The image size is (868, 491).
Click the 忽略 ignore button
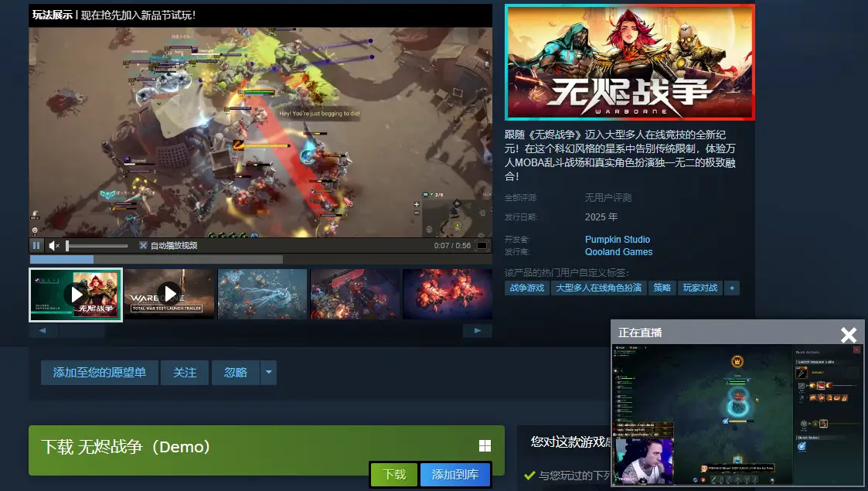(x=235, y=373)
